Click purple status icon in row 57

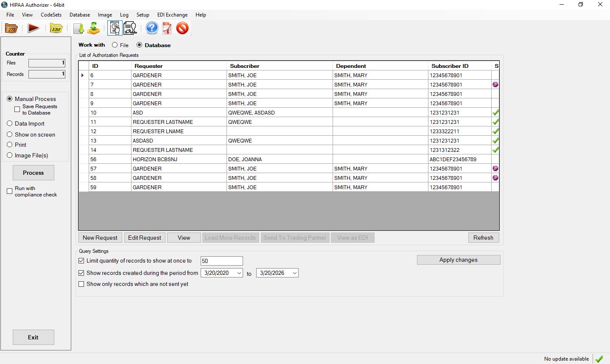[495, 168]
